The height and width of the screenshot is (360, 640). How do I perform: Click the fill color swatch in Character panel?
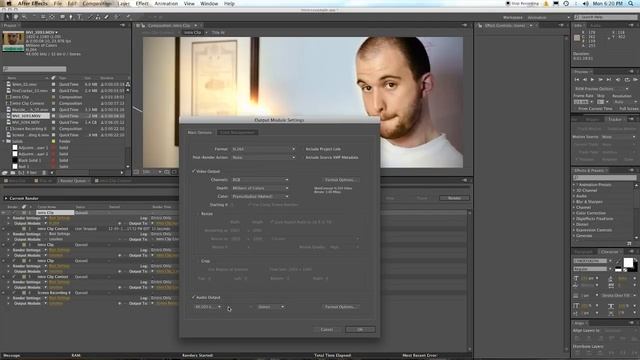point(628,262)
